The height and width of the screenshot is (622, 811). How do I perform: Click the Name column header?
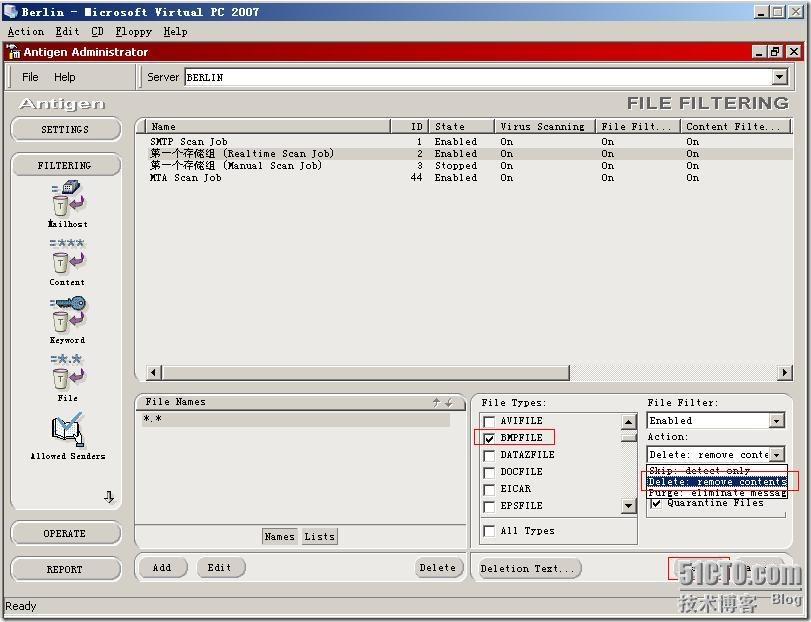(x=268, y=127)
